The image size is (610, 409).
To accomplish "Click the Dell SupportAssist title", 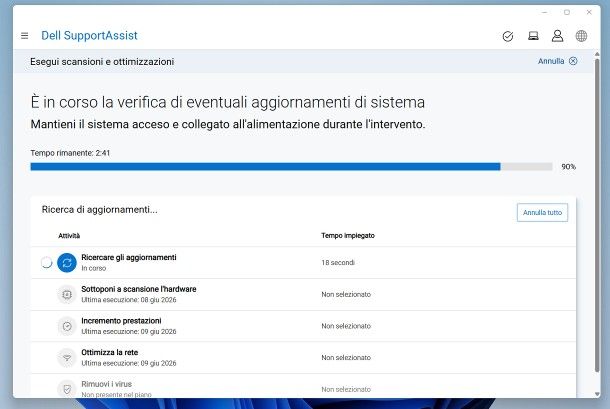I will pos(89,35).
